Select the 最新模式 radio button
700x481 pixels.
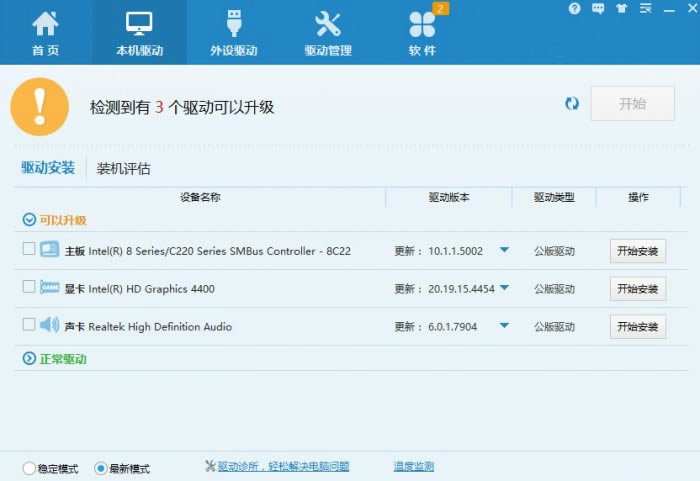(x=100, y=468)
